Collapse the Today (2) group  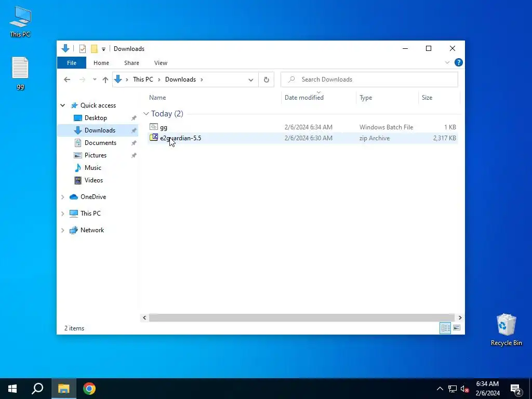(x=146, y=114)
